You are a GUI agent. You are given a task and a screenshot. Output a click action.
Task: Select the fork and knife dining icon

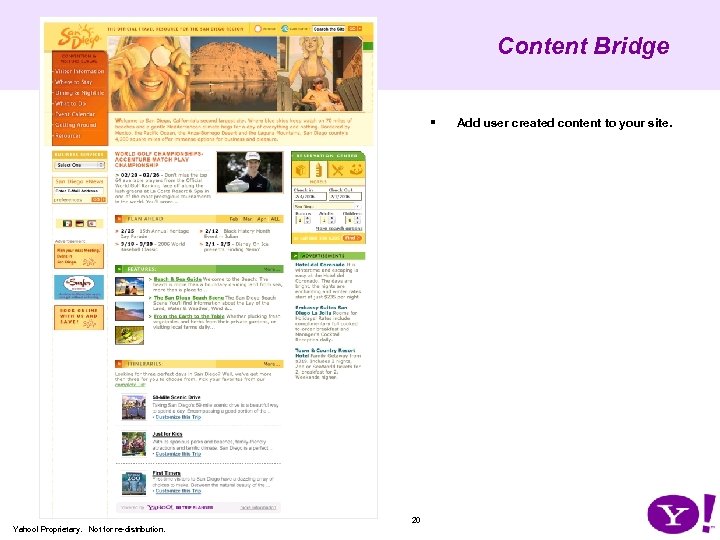coord(338,170)
